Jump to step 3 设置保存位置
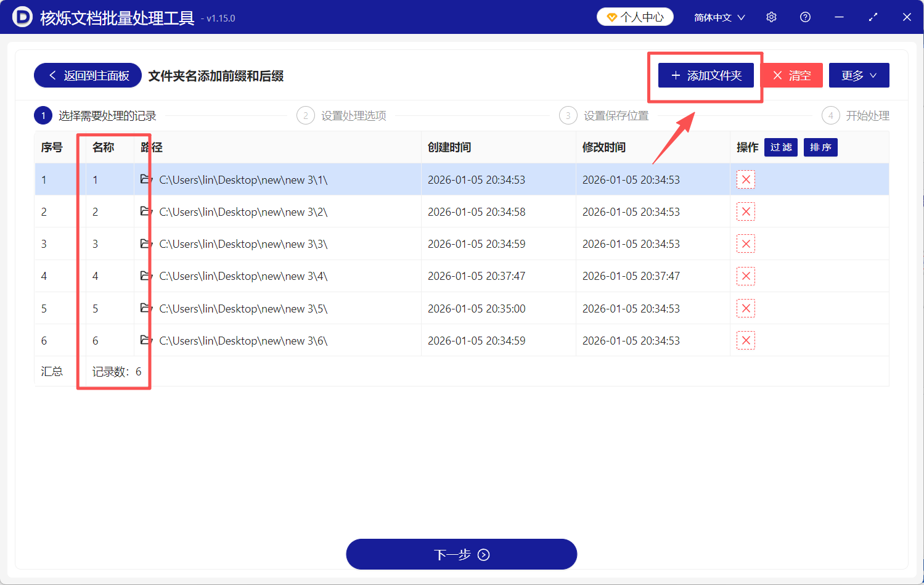This screenshot has width=924, height=585. pyautogui.click(x=605, y=116)
